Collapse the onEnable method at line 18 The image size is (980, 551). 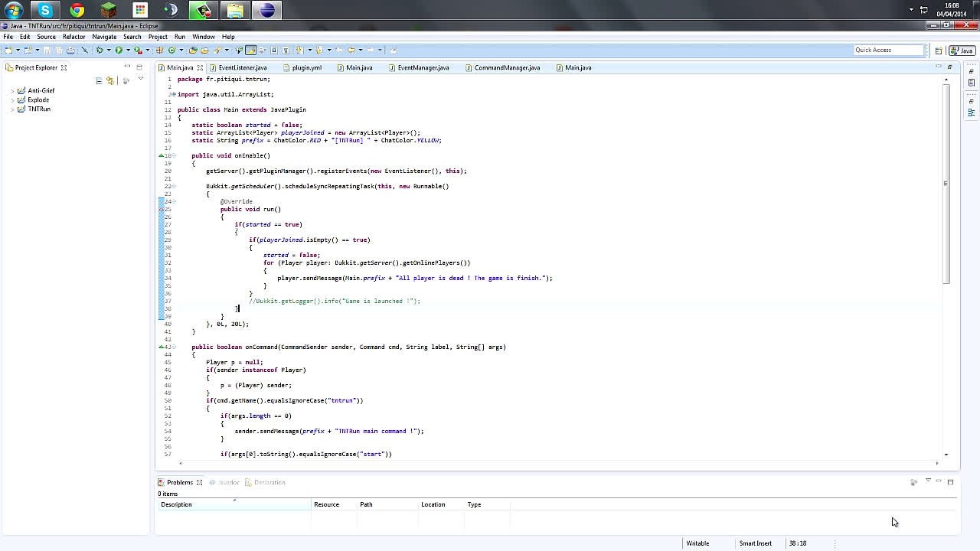[174, 155]
